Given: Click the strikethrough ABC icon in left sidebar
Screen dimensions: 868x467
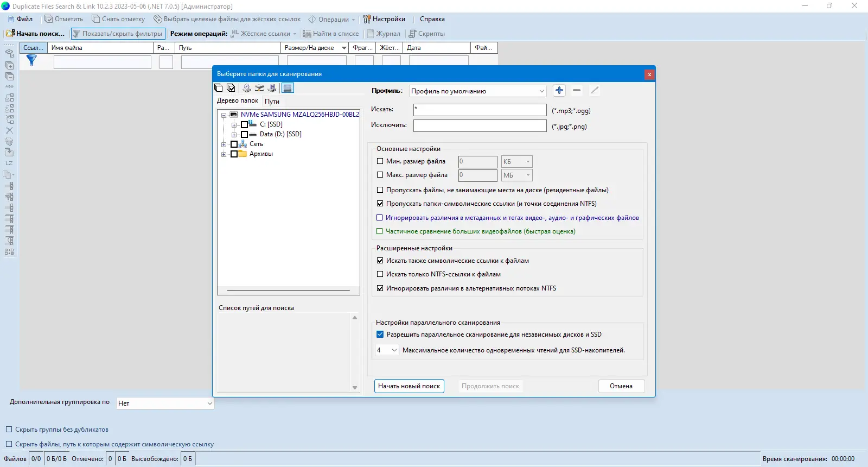Looking at the screenshot, I should click(x=9, y=87).
